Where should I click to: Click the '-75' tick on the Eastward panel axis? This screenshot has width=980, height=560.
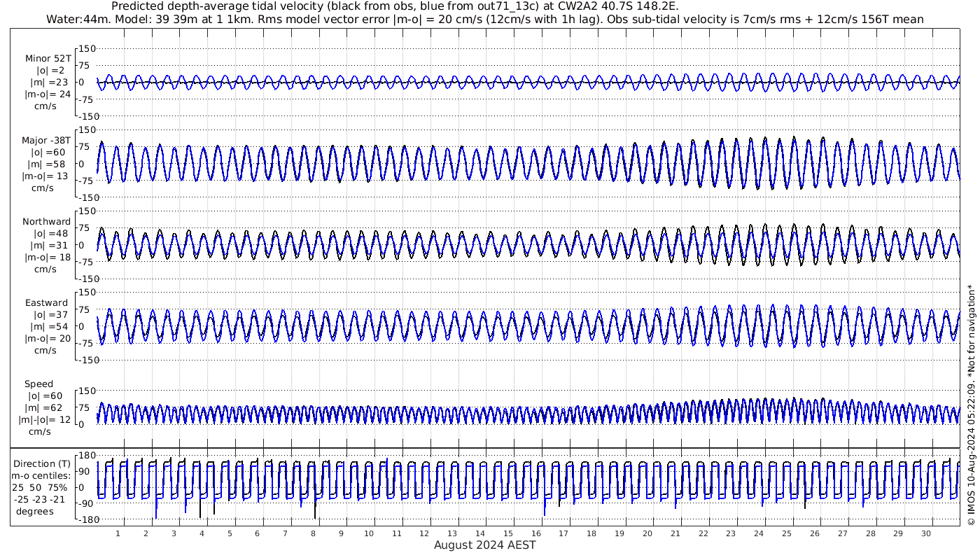(87, 343)
